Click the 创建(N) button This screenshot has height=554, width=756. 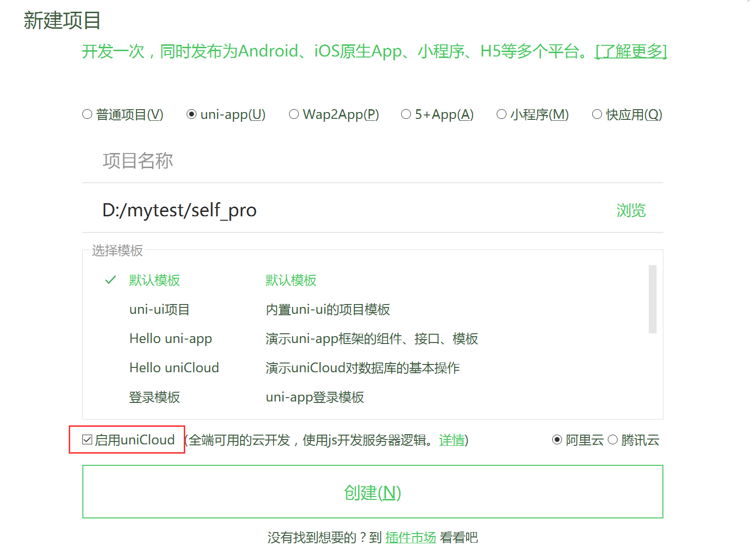coord(373,492)
